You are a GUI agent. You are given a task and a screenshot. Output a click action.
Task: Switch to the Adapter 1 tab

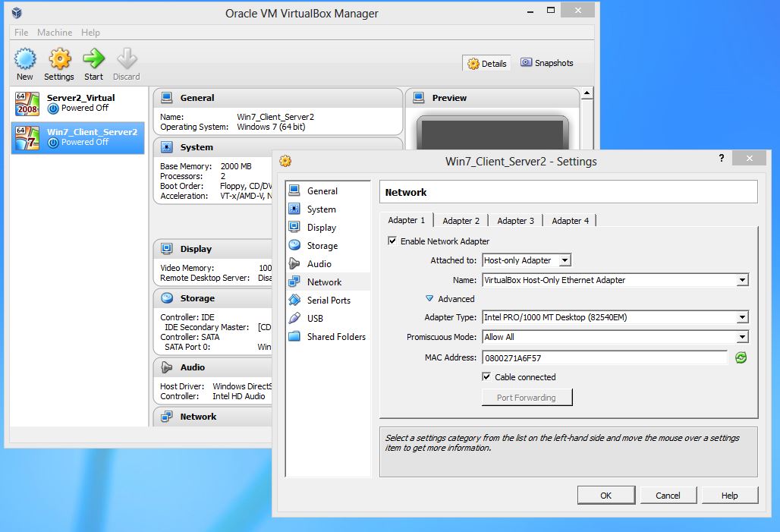tap(407, 220)
